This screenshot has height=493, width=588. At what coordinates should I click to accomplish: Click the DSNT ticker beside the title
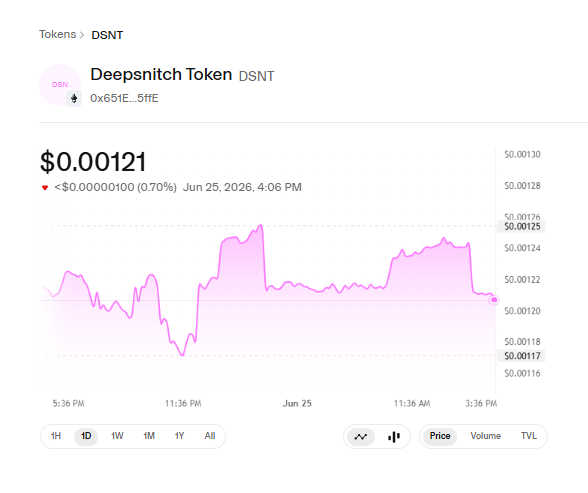[256, 76]
